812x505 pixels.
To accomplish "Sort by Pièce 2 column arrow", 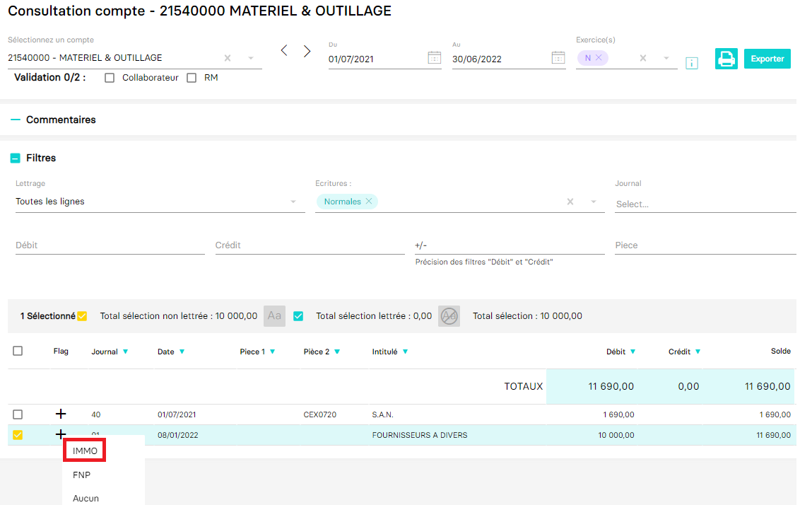I will (x=337, y=352).
